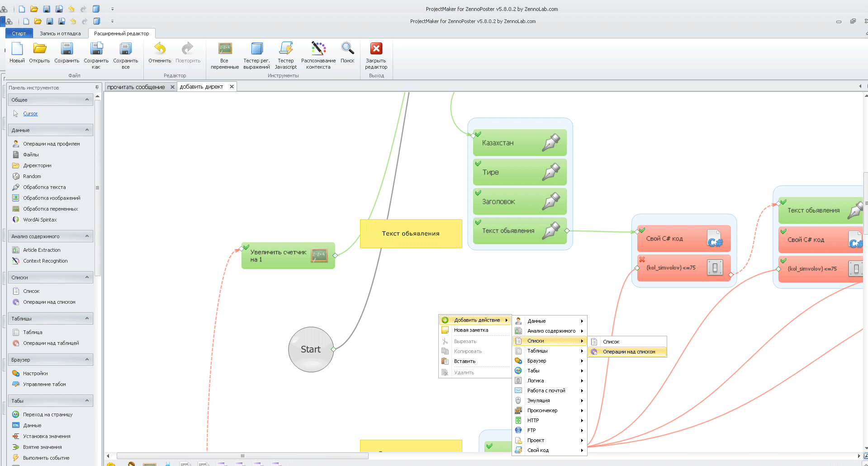Image resolution: width=868 pixels, height=466 pixels.
Task: Pin the Панель инструментов panel
Action: tap(97, 88)
